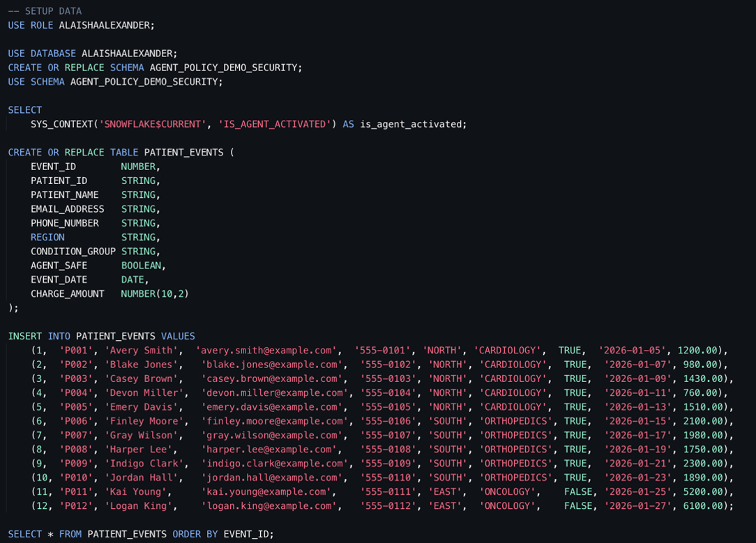Image resolution: width=756 pixels, height=543 pixels.
Task: Click the REGION column name
Action: 47,237
